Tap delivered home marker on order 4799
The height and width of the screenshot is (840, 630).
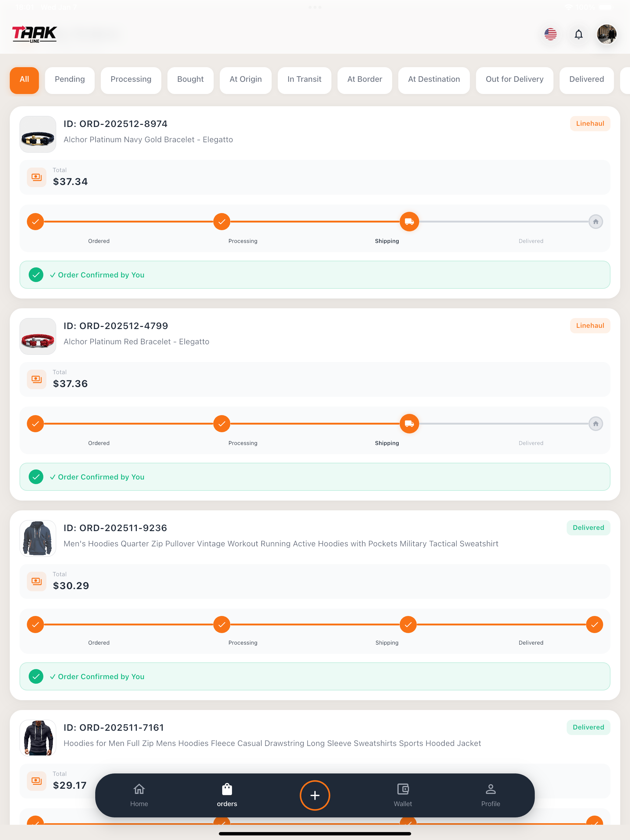(x=596, y=423)
